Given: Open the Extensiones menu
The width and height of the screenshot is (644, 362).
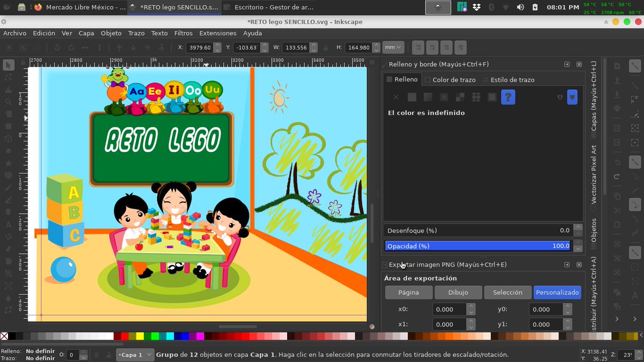Looking at the screenshot, I should [x=217, y=33].
